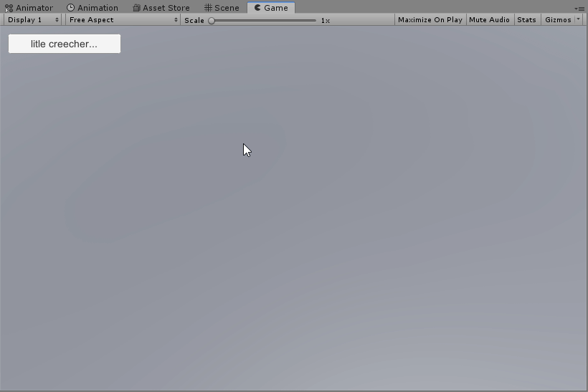The image size is (588, 392).
Task: Click the Scale slider handle
Action: click(212, 21)
